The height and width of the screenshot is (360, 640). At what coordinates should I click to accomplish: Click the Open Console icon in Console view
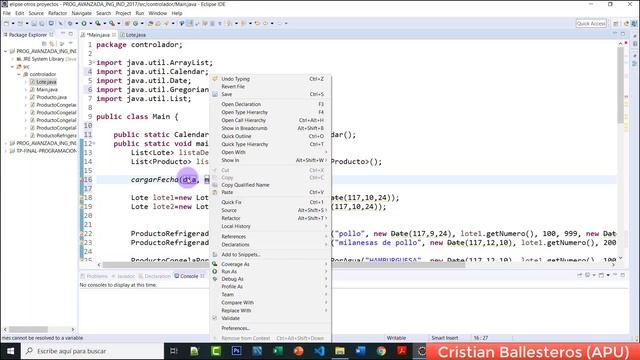tap(601, 276)
